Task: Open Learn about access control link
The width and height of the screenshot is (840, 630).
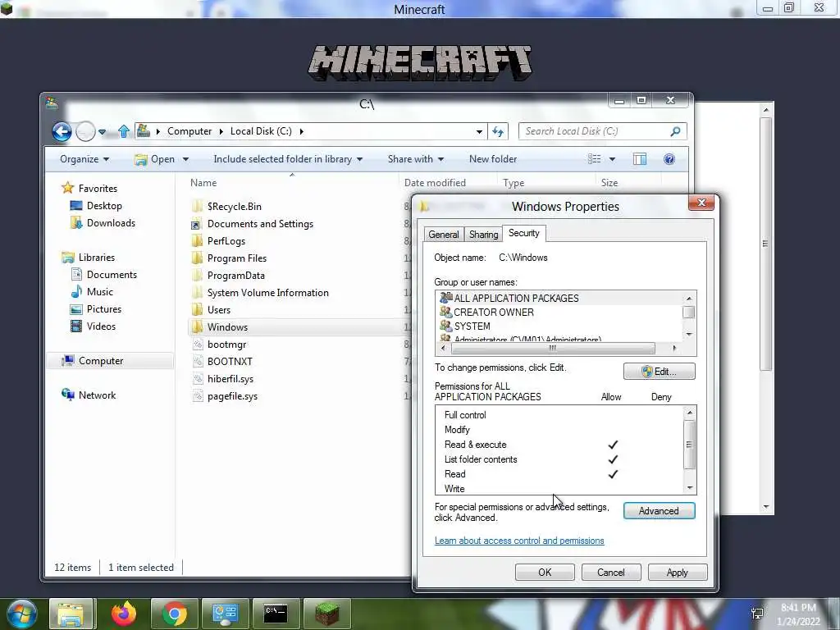Action: (519, 541)
